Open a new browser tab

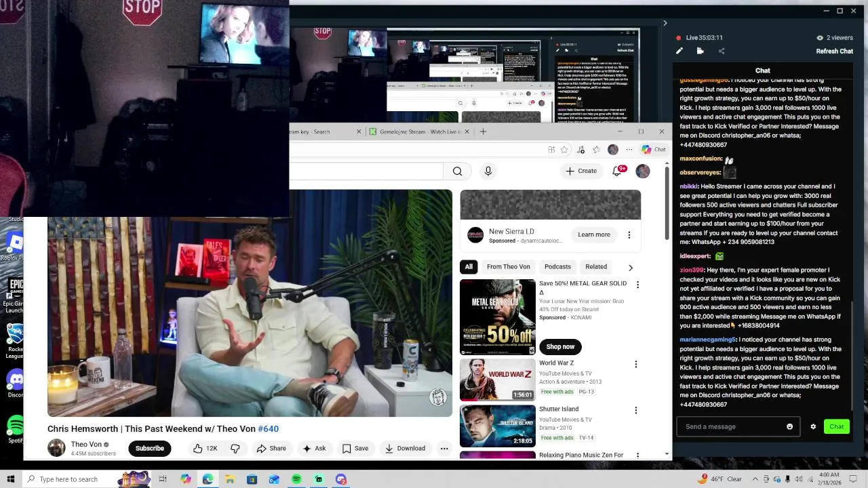coord(483,131)
